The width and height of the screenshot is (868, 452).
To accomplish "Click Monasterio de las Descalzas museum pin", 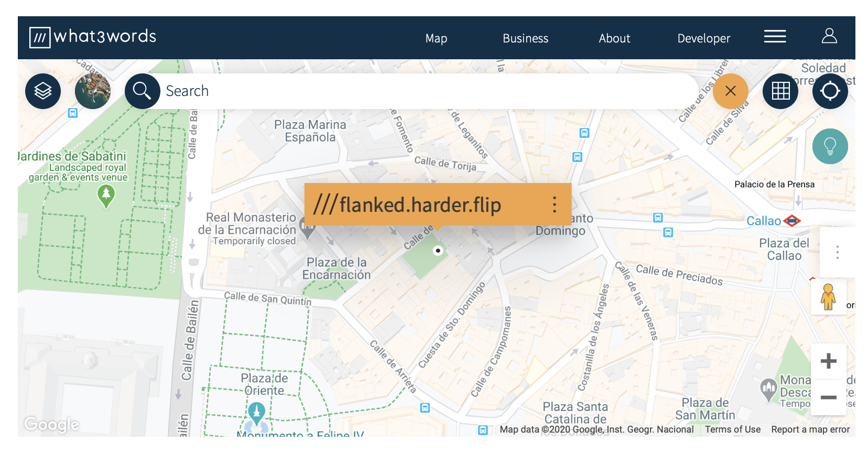I will point(768,390).
